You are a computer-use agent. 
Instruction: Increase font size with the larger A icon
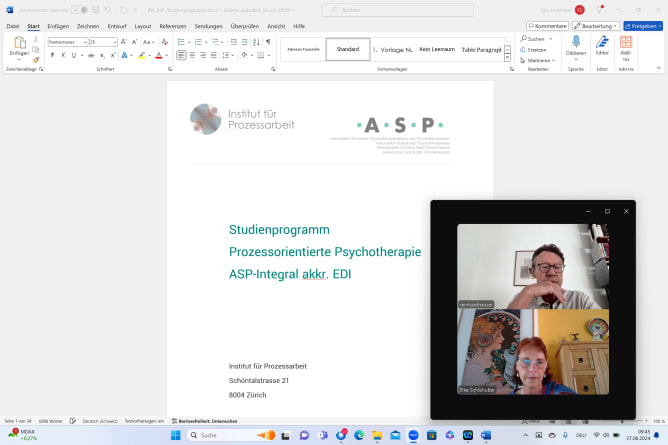pos(124,42)
